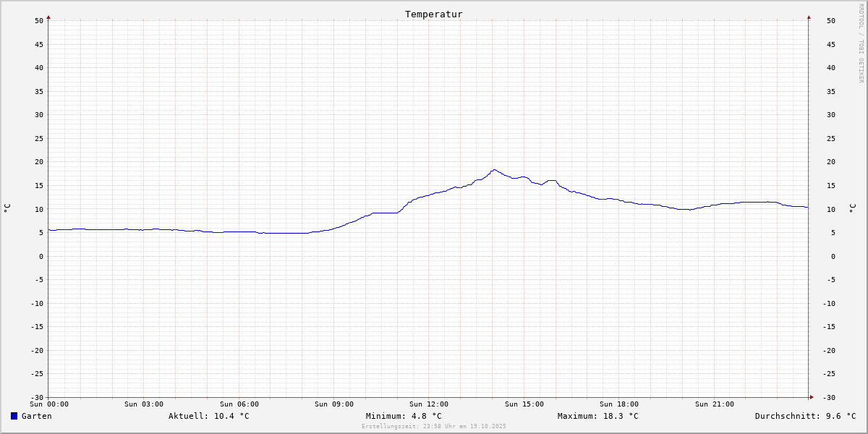Click the left axis label 0
Image resolution: width=868 pixels, height=434 pixels.
click(42, 256)
